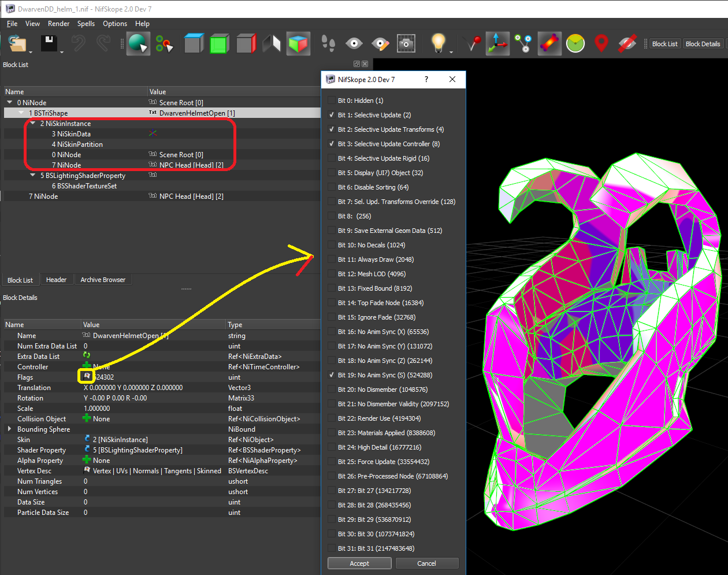Screen dimensions: 728x575
Task: Switch to Top view blue-topped cube
Action: pyautogui.click(x=194, y=44)
